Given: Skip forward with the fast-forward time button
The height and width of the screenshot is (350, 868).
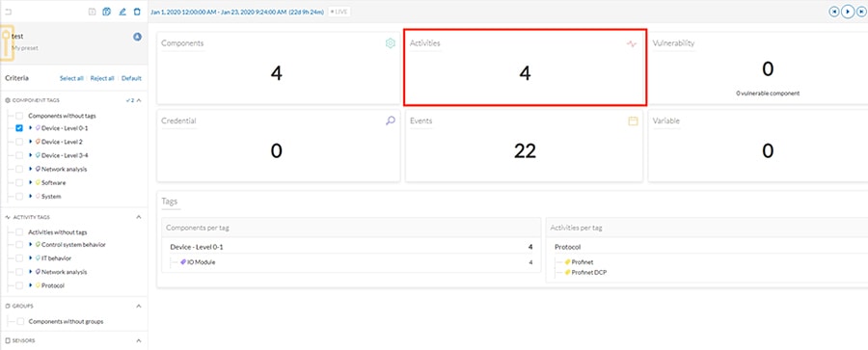Looking at the screenshot, I should click(862, 11).
